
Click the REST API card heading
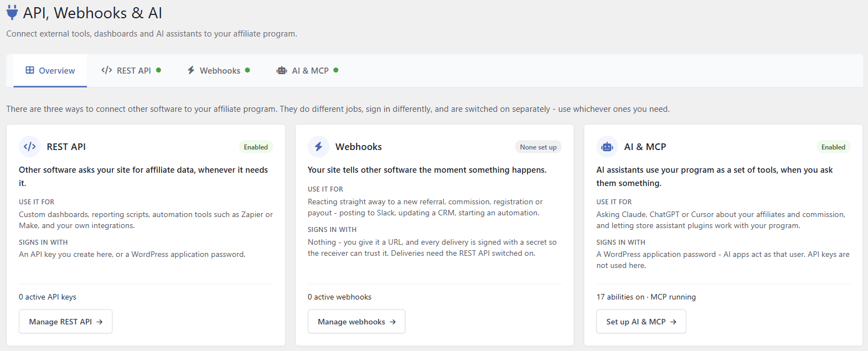[66, 147]
